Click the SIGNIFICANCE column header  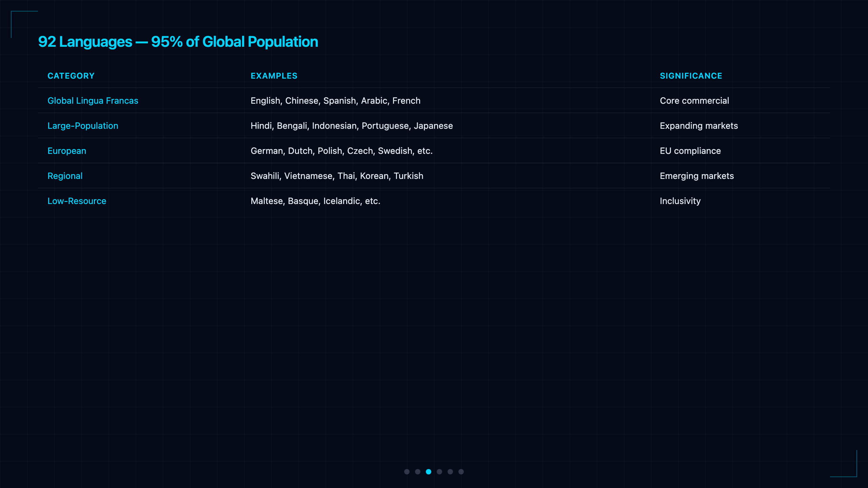click(691, 76)
